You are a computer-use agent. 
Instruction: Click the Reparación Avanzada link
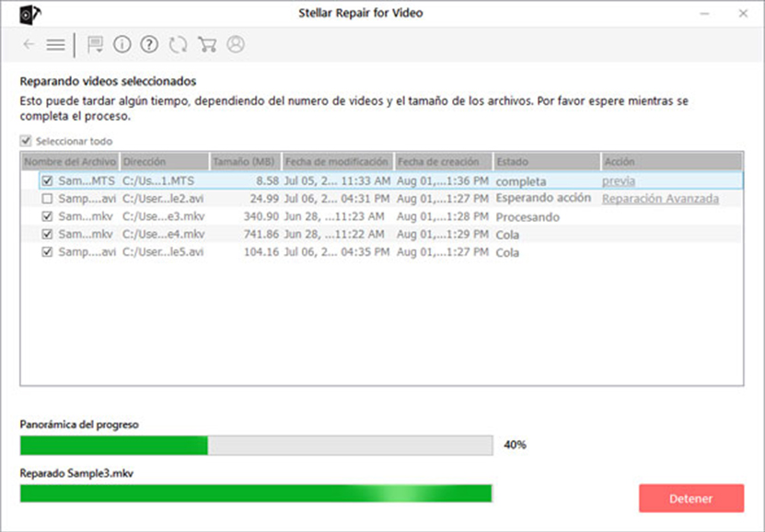(x=660, y=199)
